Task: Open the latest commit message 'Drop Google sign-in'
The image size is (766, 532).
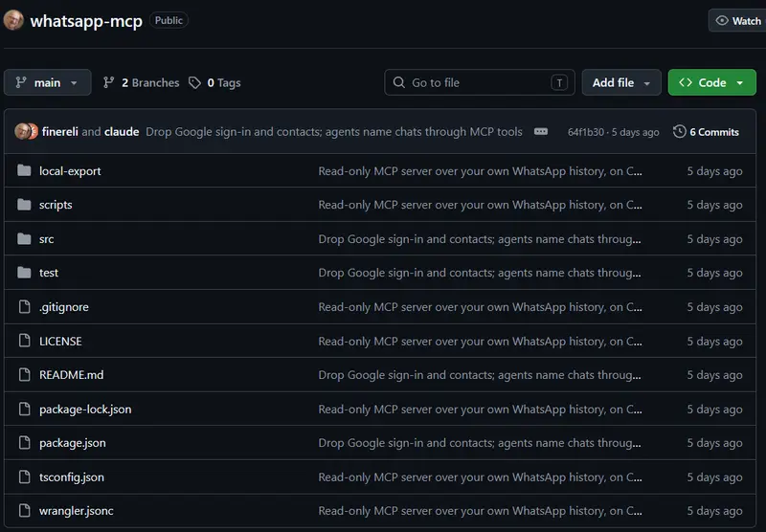Action: [334, 132]
